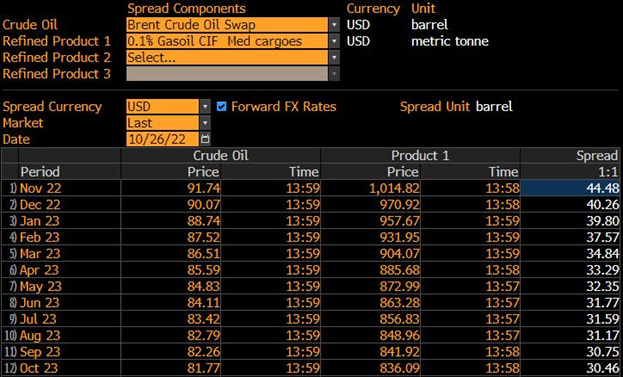This screenshot has height=377, width=623.
Task: Click the Product 1 group header in table
Action: pyautogui.click(x=420, y=155)
